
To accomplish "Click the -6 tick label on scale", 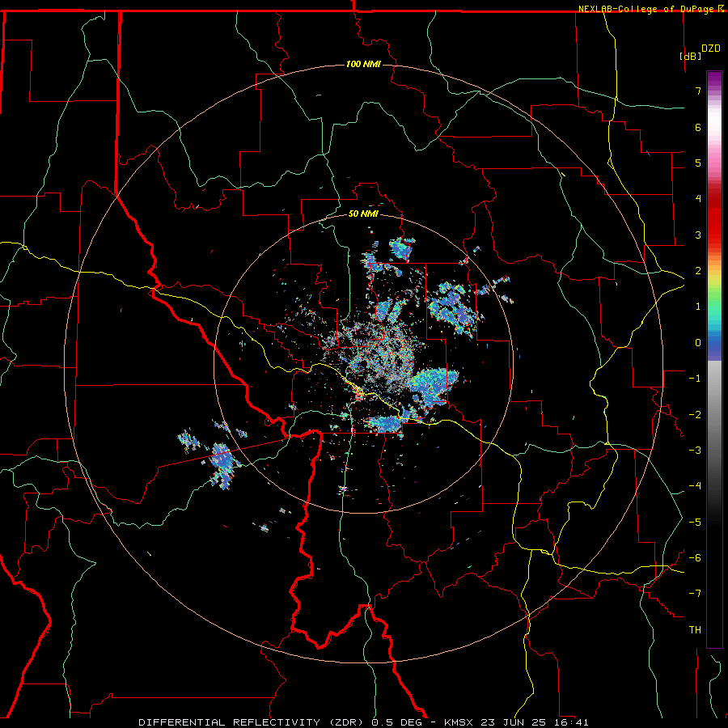I will [695, 558].
